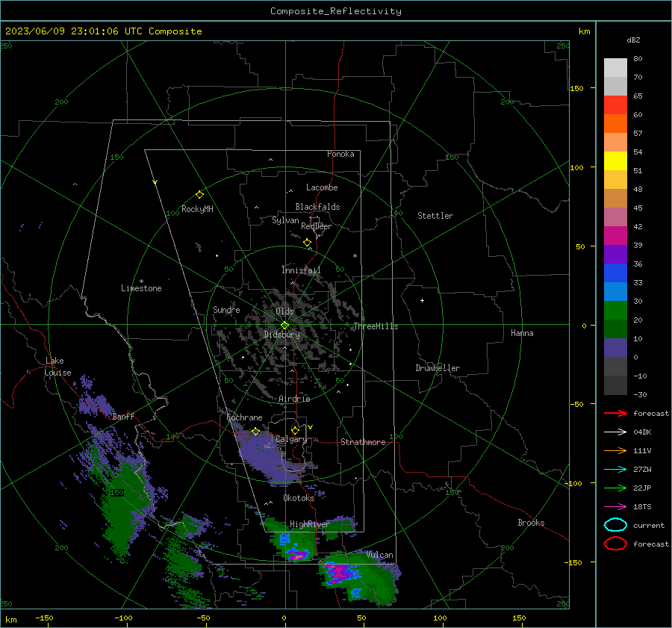The width and height of the screenshot is (672, 628).
Task: Select the Sylvan label
Action: 285,220
